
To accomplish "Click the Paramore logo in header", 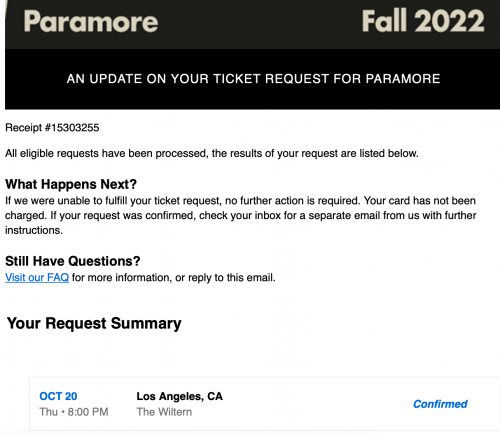I will [91, 21].
